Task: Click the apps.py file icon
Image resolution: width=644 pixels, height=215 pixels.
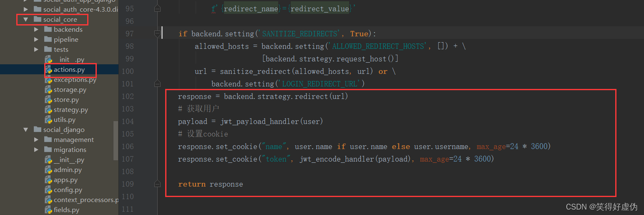Action: click(48, 180)
